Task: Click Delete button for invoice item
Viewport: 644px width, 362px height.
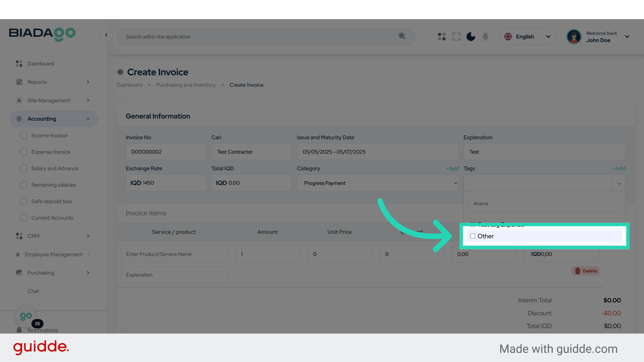Action: [586, 271]
